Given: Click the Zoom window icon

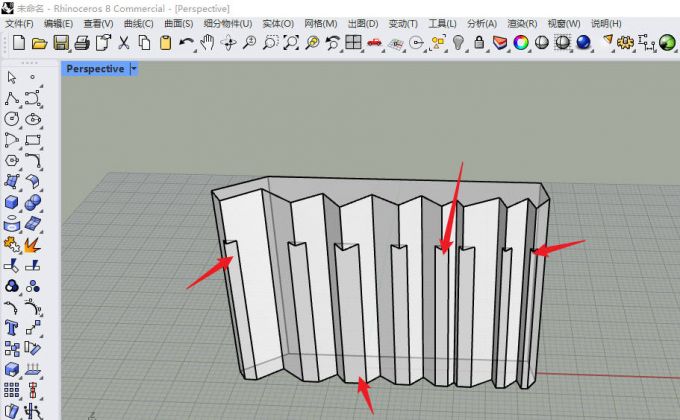Looking at the screenshot, I should click(x=270, y=43).
